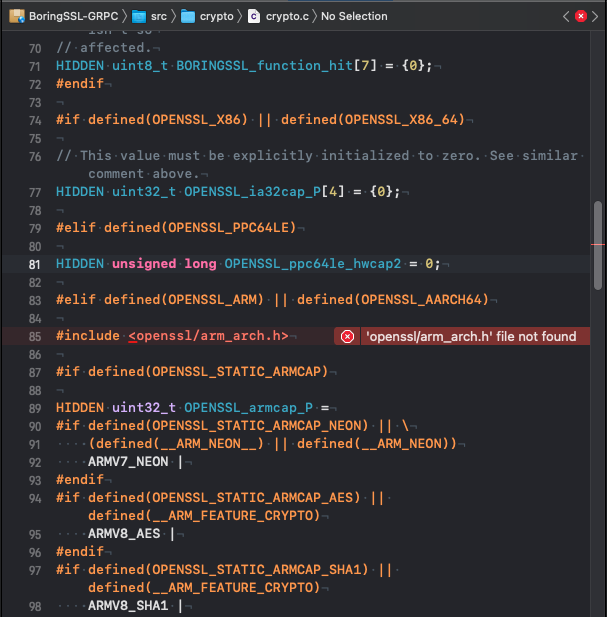The image size is (607, 617).
Task: Click line number 94 in gutter
Action: pos(35,499)
